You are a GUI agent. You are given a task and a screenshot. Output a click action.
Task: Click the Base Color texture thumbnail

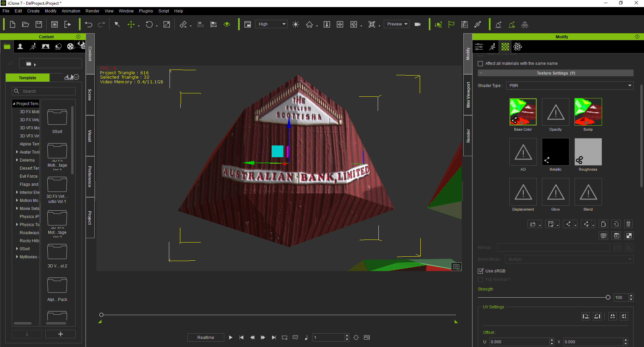tap(523, 112)
